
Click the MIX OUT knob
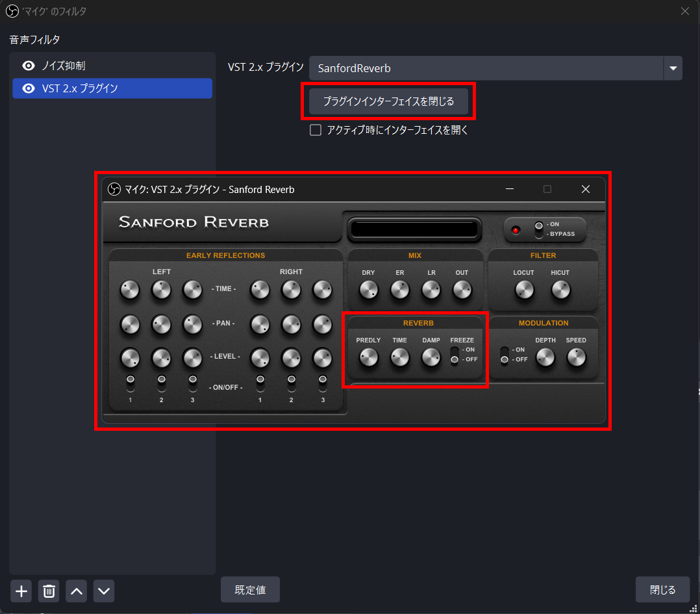coord(462,290)
